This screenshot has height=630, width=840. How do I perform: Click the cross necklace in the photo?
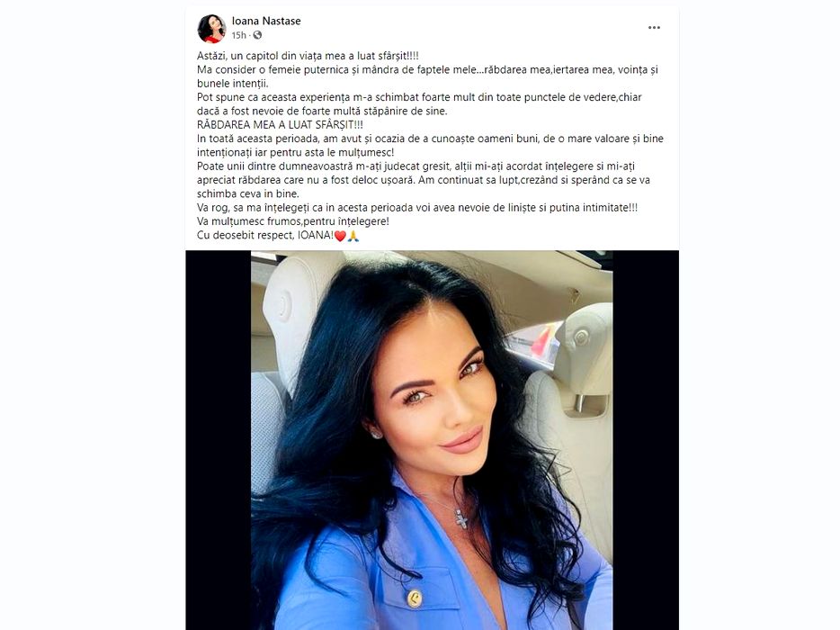click(460, 518)
